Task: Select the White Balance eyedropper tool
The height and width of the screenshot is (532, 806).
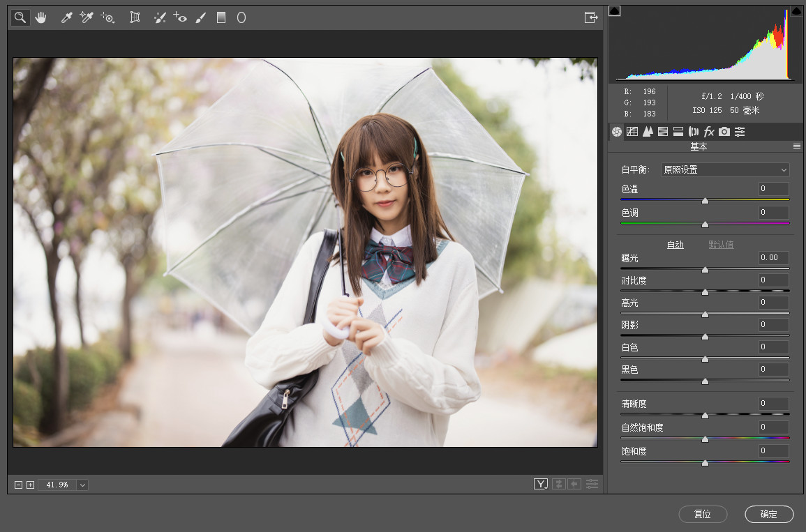Action: click(66, 18)
